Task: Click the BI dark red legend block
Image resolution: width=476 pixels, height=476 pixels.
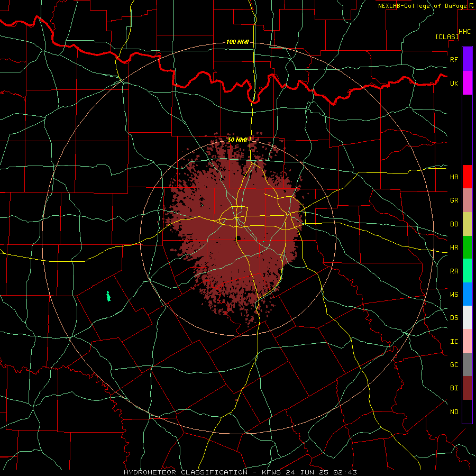Action: click(x=467, y=388)
